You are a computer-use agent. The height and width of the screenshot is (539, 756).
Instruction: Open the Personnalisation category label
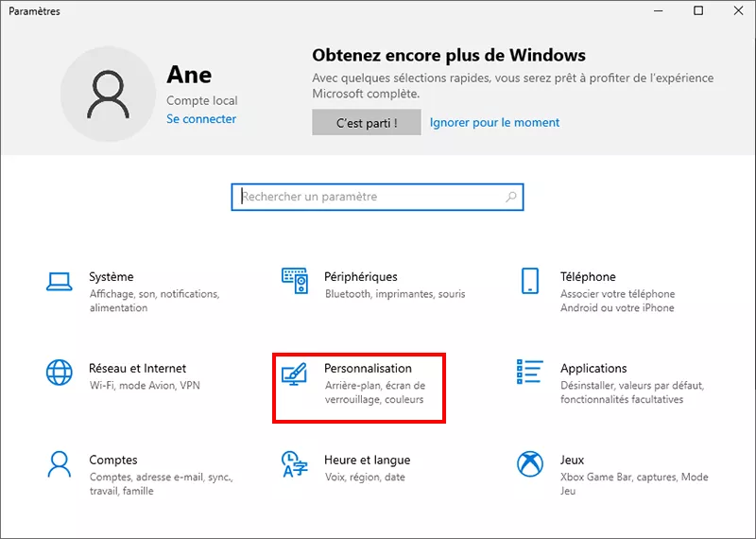coord(368,368)
